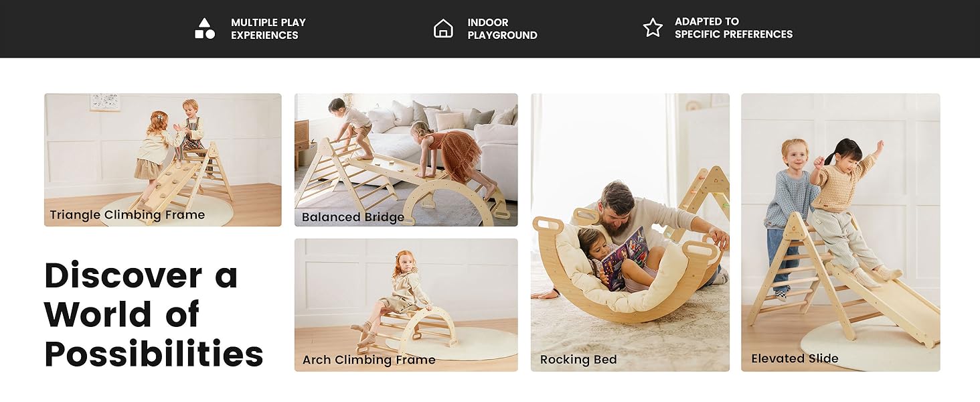This screenshot has height=402, width=980.
Task: Open the Rocking Bed photo
Action: point(630,232)
